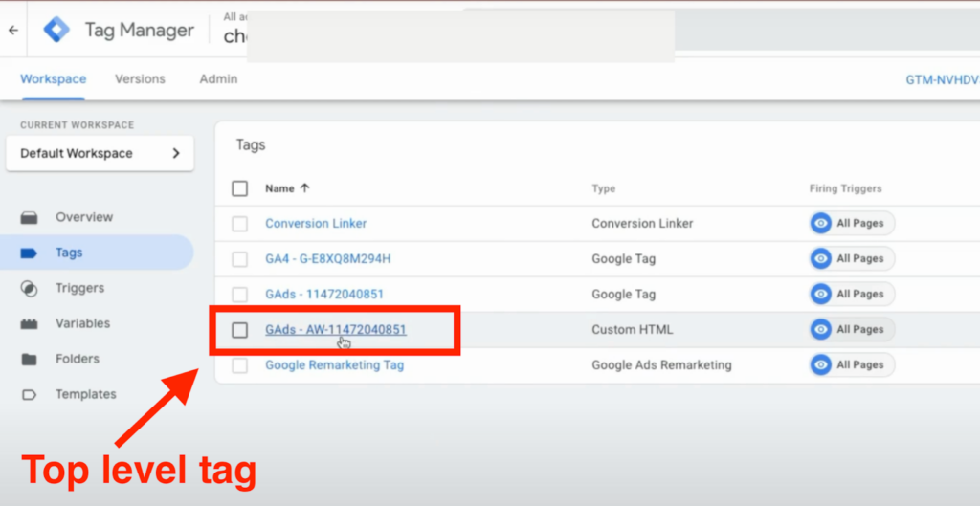This screenshot has width=980, height=506.
Task: Click the Tag Manager logo icon
Action: [56, 30]
